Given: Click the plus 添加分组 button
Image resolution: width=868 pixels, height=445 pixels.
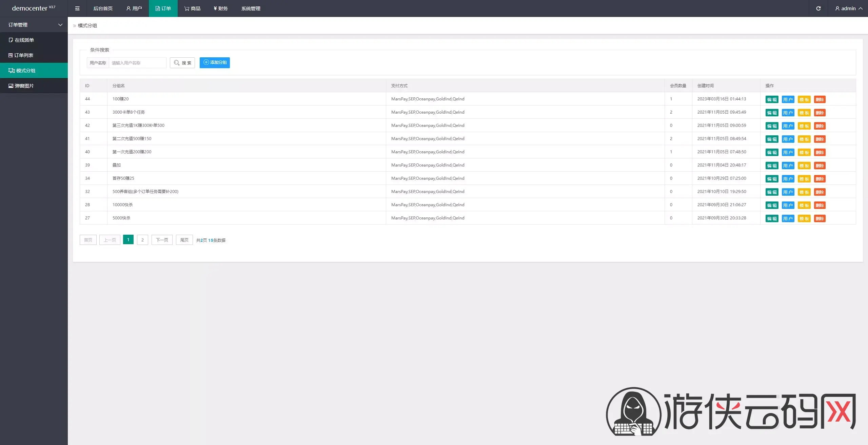Looking at the screenshot, I should click(215, 62).
